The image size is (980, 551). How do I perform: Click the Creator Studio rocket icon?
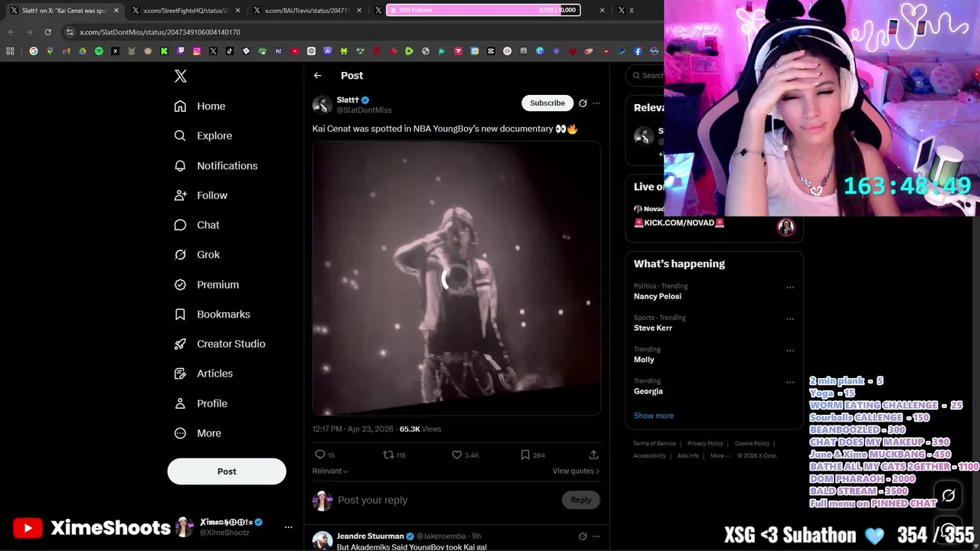click(180, 344)
